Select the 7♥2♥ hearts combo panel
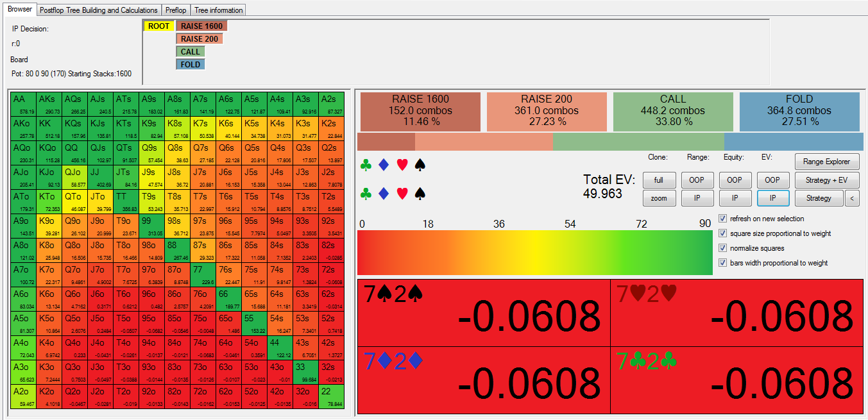 [x=737, y=313]
